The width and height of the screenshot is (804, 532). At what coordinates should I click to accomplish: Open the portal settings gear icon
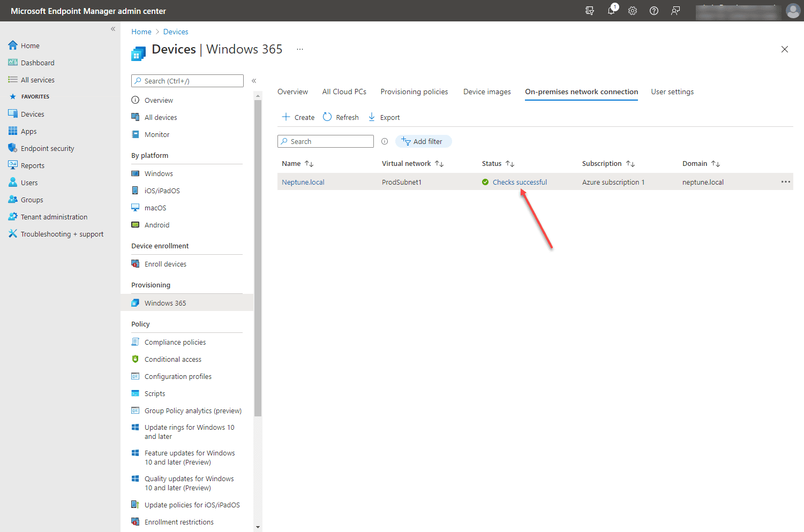click(x=633, y=11)
